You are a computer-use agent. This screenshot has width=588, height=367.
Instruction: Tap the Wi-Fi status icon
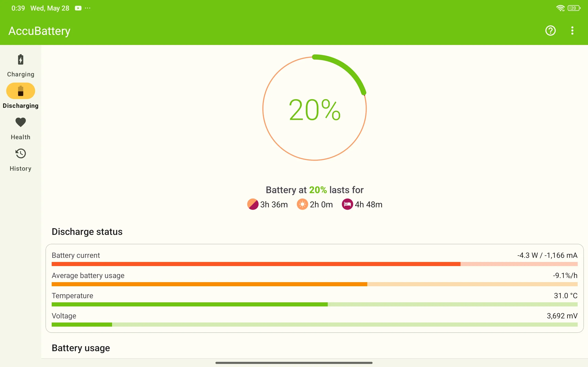(x=560, y=8)
